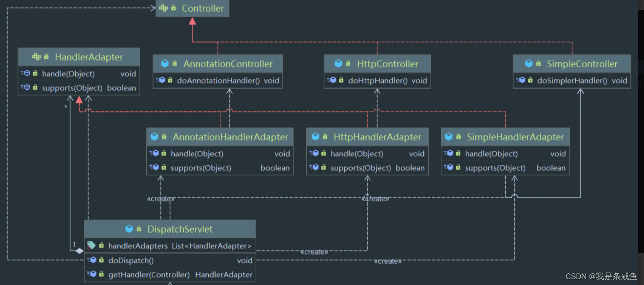
Task: Click «create» label below AnnotationHandlerAdapter
Action: pyautogui.click(x=161, y=199)
